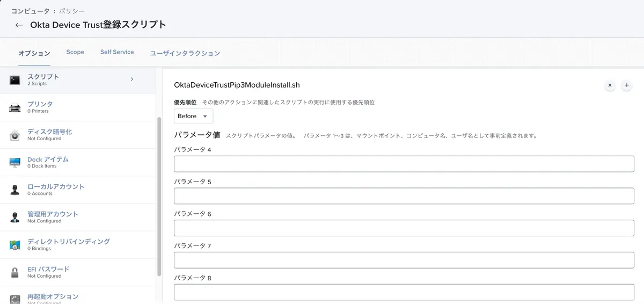This screenshot has height=304, width=644.
Task: Remove script with the x button
Action: [610, 85]
